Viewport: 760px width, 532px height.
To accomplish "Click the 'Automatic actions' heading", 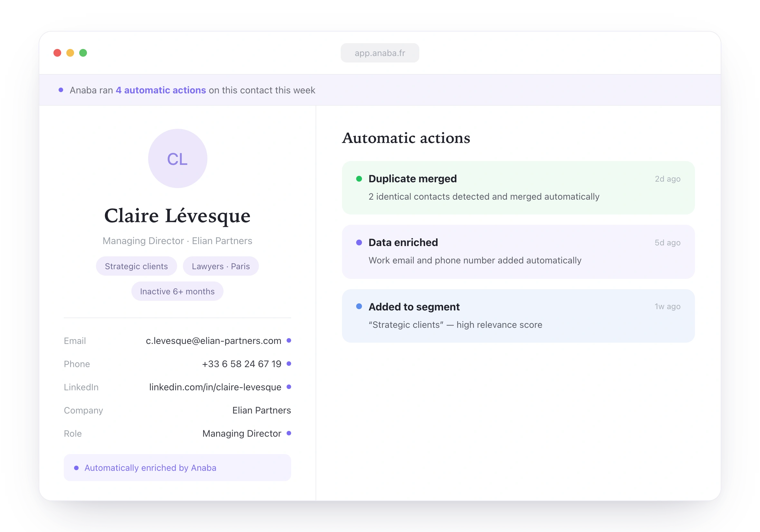I will [x=406, y=138].
